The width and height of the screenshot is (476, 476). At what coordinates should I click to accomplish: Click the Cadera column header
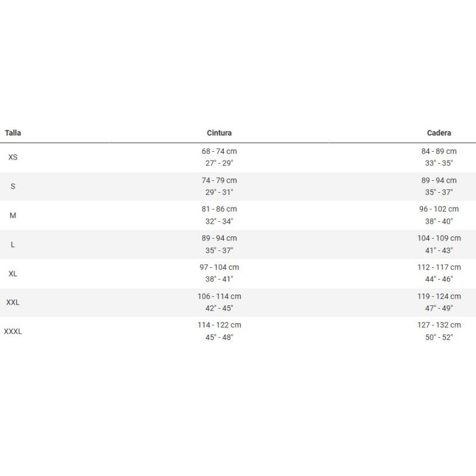pyautogui.click(x=439, y=133)
